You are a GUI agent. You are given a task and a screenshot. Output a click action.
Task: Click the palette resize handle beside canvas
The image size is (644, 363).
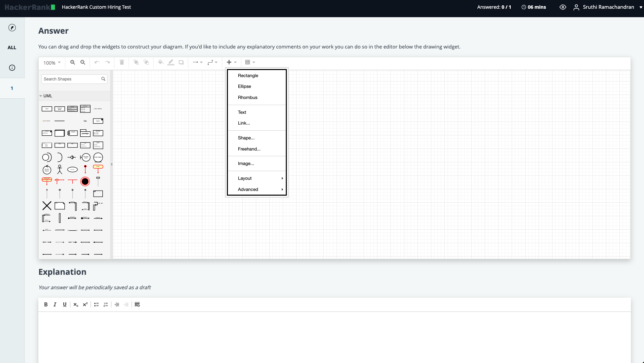[111, 165]
